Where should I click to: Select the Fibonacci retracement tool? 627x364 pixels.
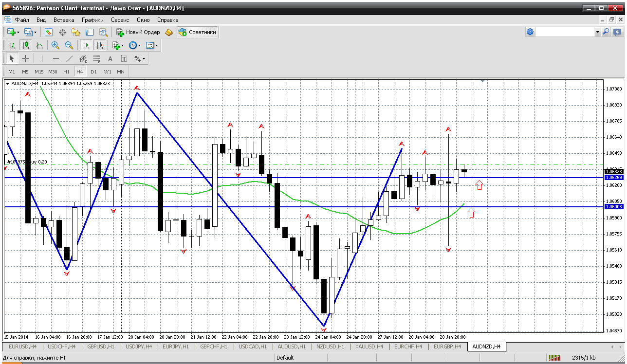97,59
